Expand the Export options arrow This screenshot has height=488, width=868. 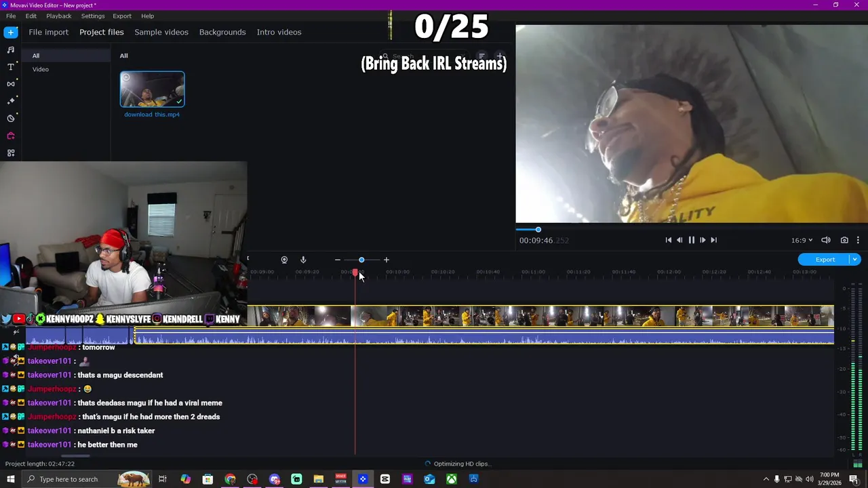click(855, 260)
